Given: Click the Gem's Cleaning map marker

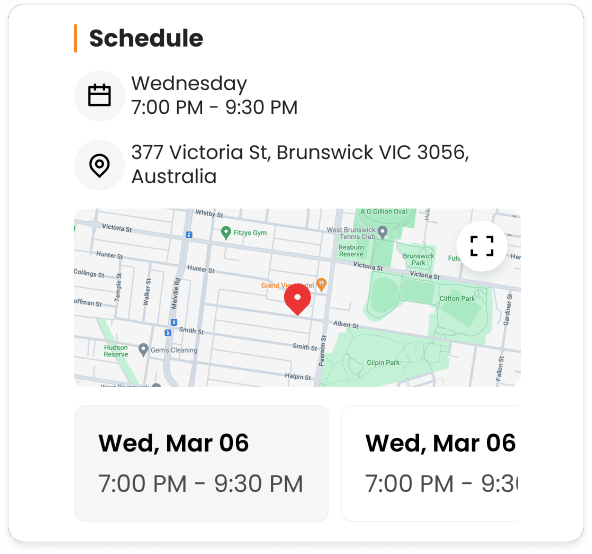Looking at the screenshot, I should (143, 350).
